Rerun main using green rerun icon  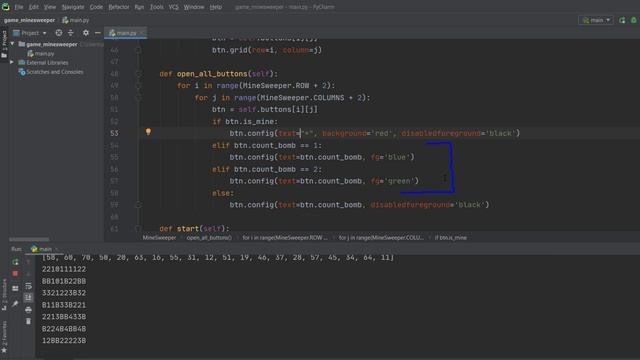[x=15, y=262]
